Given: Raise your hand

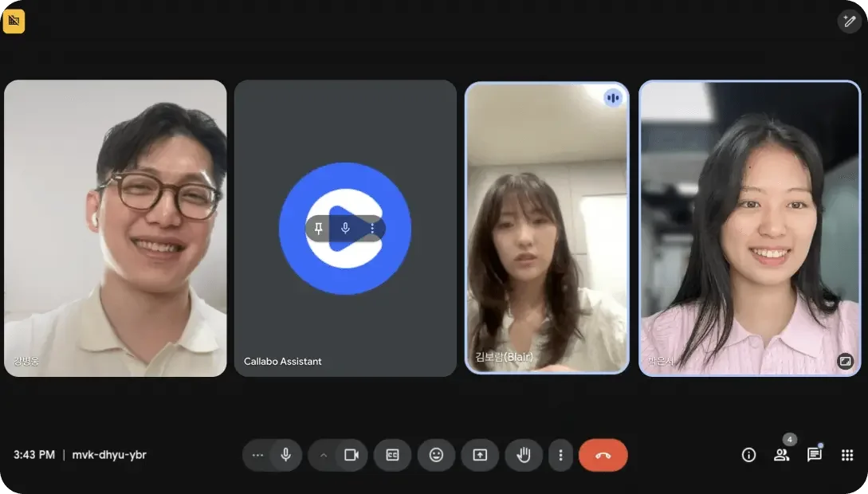Looking at the screenshot, I should coord(524,455).
